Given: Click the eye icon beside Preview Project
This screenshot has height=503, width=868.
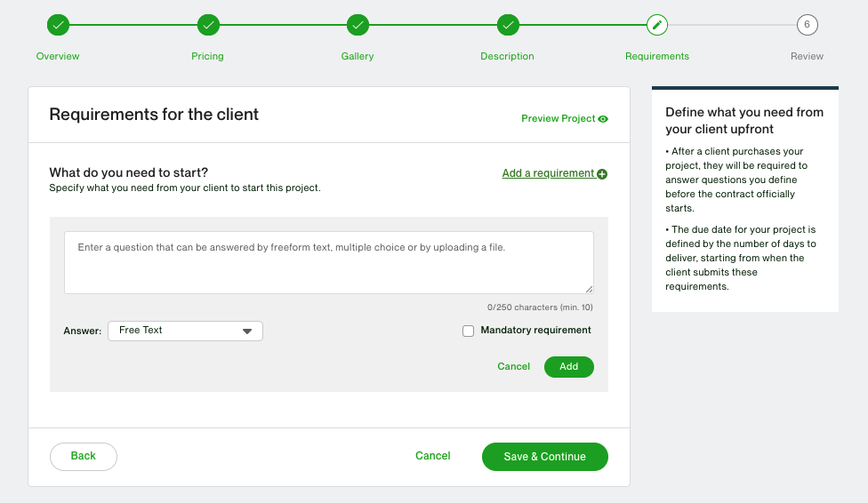Looking at the screenshot, I should tap(603, 119).
